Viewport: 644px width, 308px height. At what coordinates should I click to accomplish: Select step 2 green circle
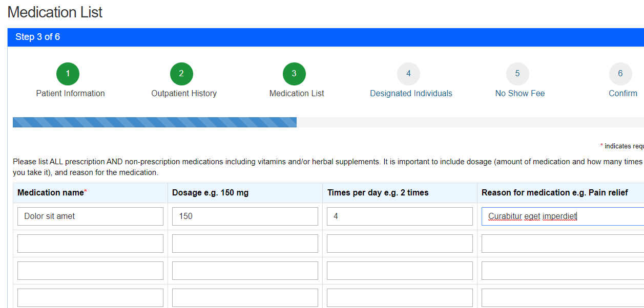181,74
